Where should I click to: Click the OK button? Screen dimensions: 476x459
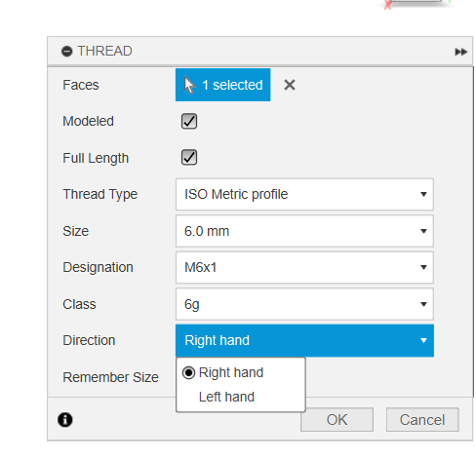(337, 420)
